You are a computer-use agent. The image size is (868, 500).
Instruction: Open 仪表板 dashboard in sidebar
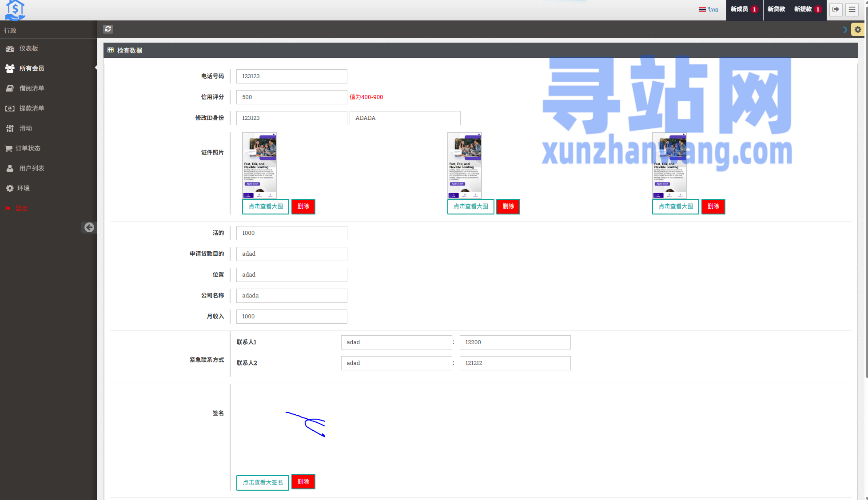click(28, 48)
